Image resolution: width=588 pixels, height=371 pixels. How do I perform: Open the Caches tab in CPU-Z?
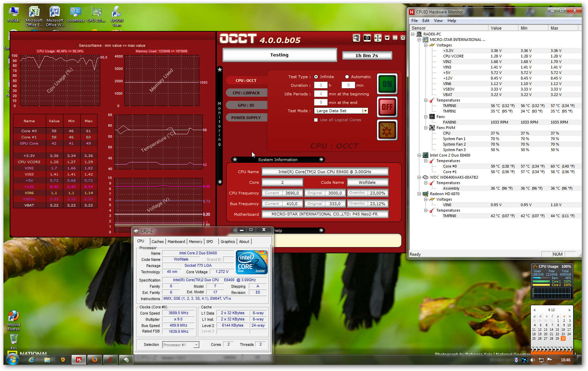[158, 242]
